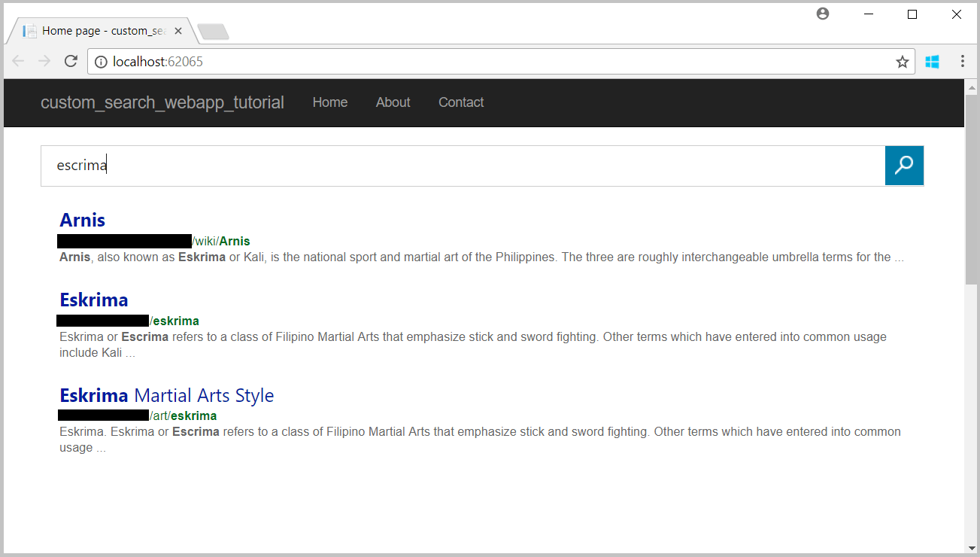The width and height of the screenshot is (980, 557).
Task: Click the blue magnifying glass search button
Action: (x=904, y=165)
